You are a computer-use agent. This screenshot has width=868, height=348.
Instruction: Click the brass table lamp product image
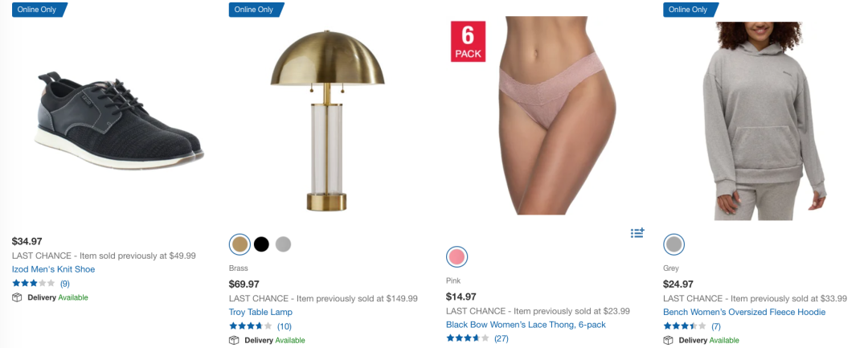[327, 120]
